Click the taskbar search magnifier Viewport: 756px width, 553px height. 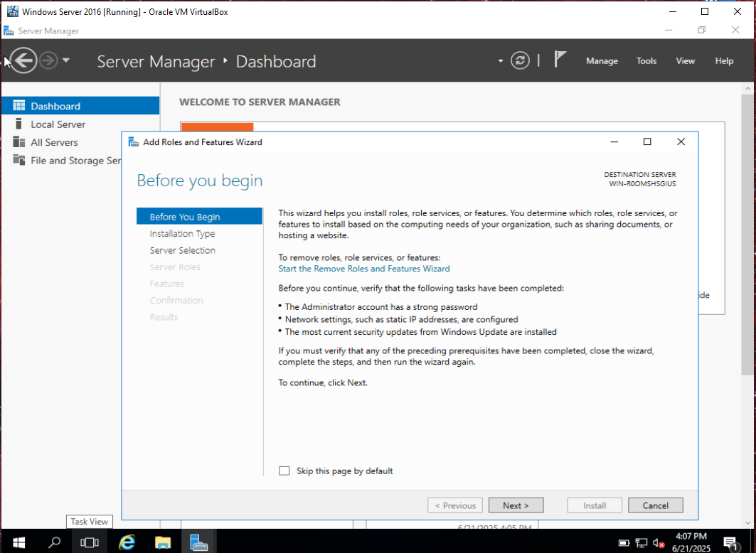click(x=54, y=542)
